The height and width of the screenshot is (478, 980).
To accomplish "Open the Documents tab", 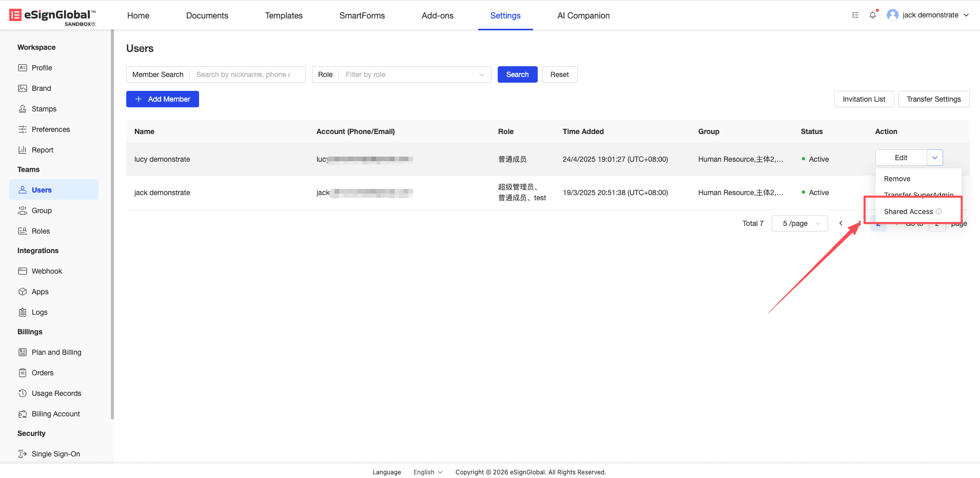I will [x=207, y=15].
